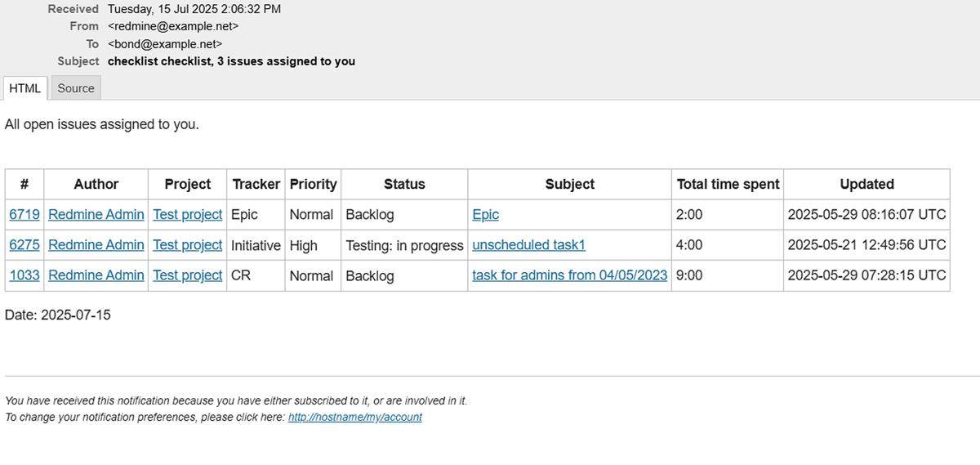The image size is (980, 465).
Task: Open issue number 6719
Action: (x=24, y=214)
